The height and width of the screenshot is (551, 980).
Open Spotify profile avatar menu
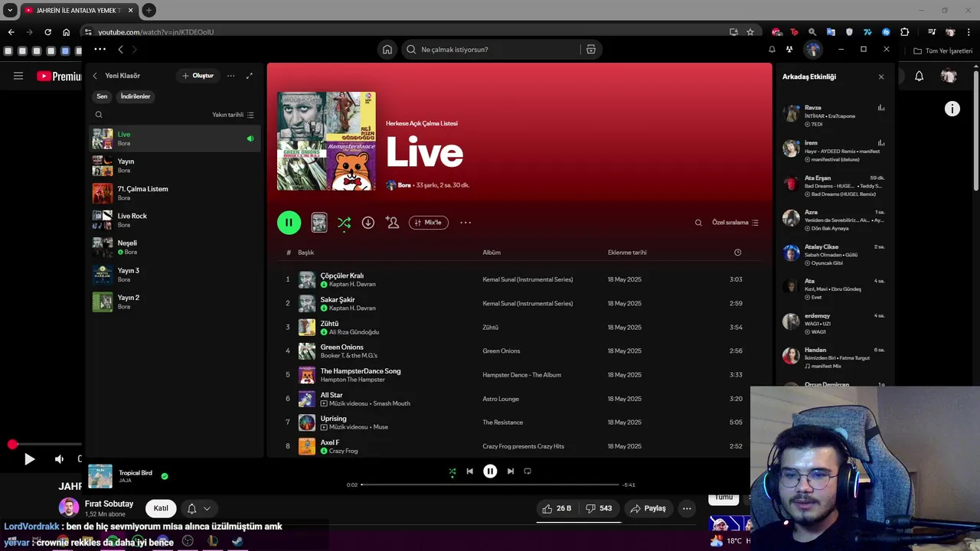point(812,50)
